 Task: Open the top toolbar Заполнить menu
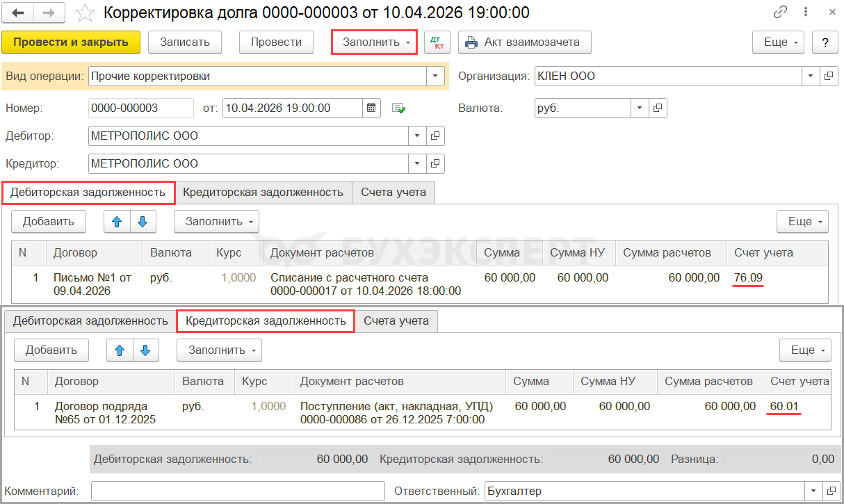coord(374,42)
